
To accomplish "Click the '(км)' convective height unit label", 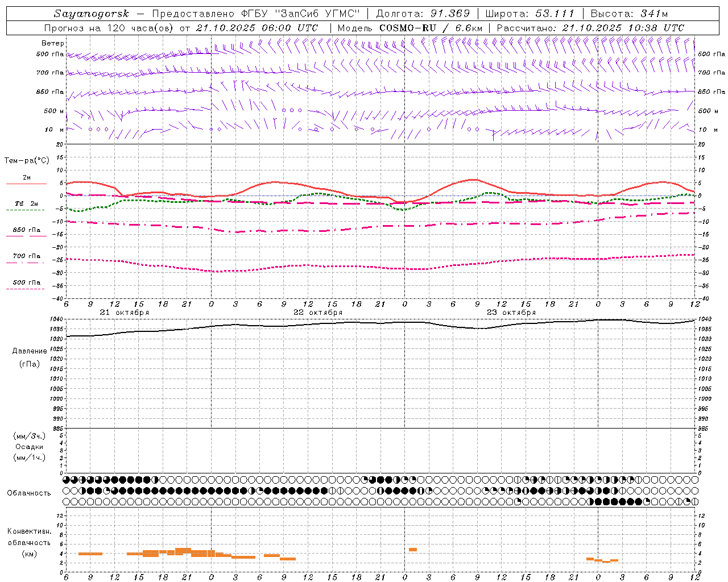I will click(30, 554).
